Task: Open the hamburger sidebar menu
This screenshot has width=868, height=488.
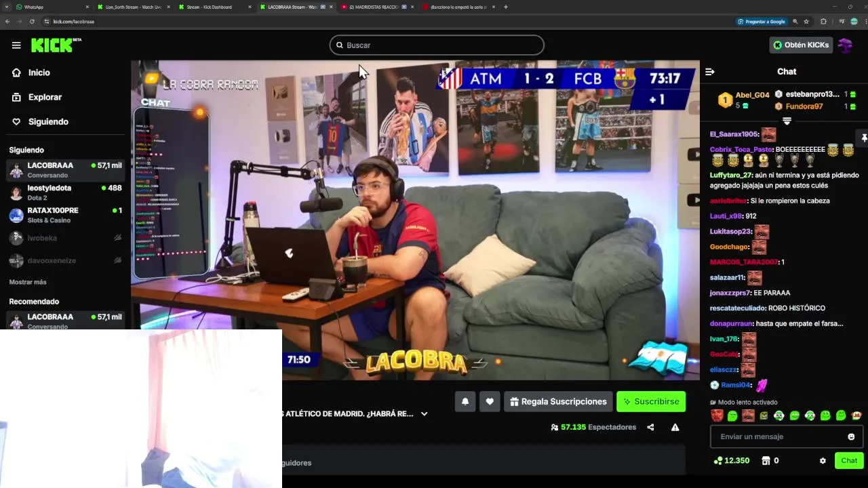Action: click(16, 45)
